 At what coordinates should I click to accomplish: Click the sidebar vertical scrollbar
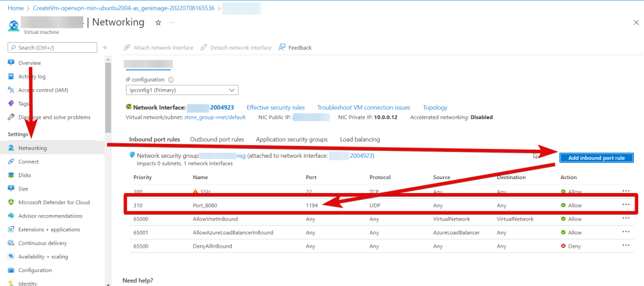[x=108, y=97]
